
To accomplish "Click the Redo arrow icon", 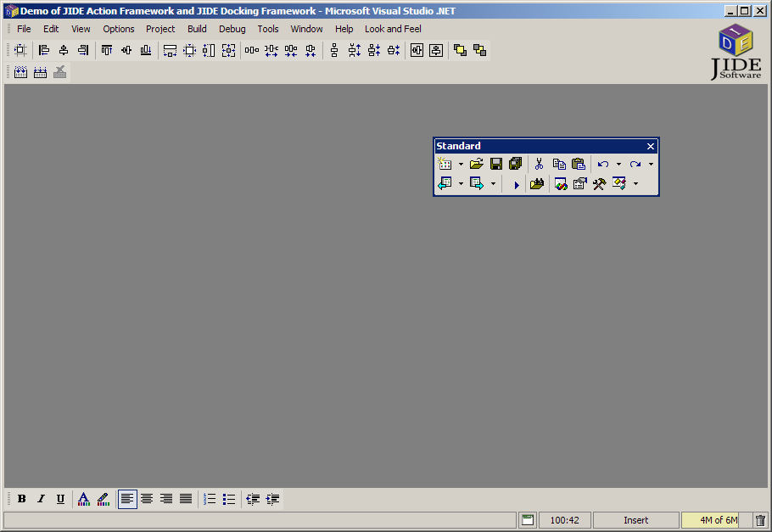I will click(x=635, y=164).
